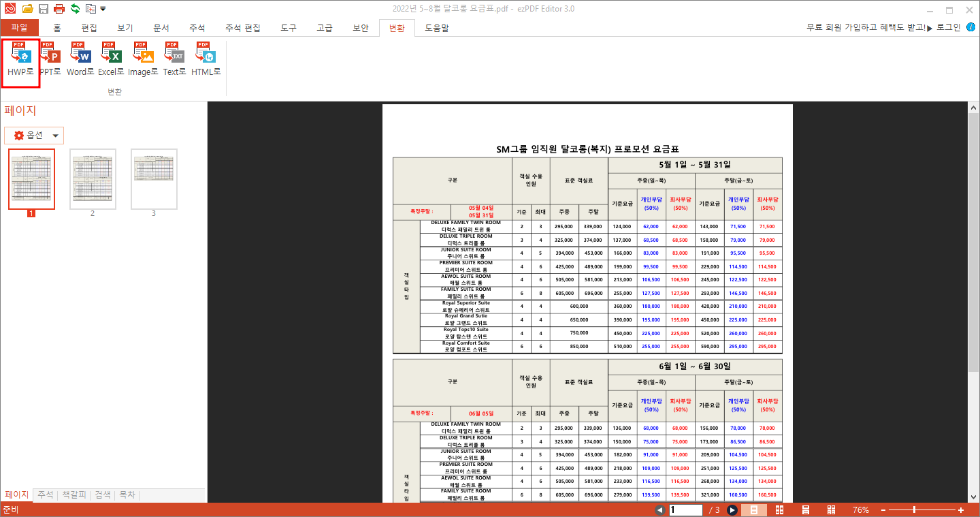This screenshot has height=517, width=980.
Task: Go to next page arrow in status bar
Action: click(732, 510)
